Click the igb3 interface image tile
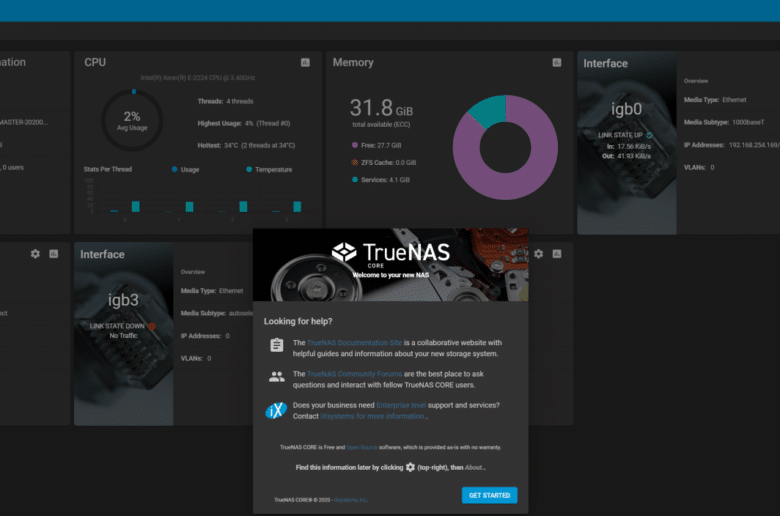This screenshot has height=516, width=780. tap(123, 334)
